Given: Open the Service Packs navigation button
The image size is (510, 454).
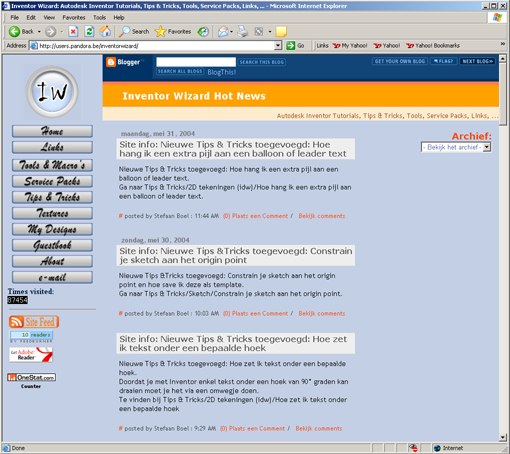Looking at the screenshot, I should point(52,181).
